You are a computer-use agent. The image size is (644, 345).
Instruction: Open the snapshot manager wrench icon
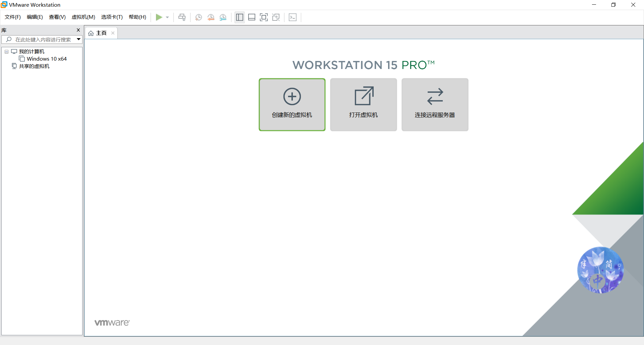[223, 17]
